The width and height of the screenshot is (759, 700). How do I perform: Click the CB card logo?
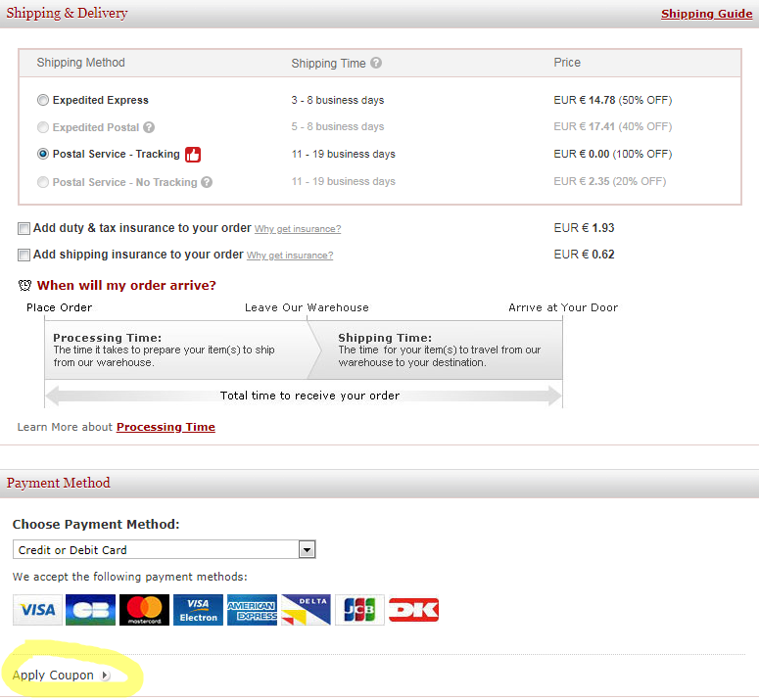pyautogui.click(x=91, y=610)
